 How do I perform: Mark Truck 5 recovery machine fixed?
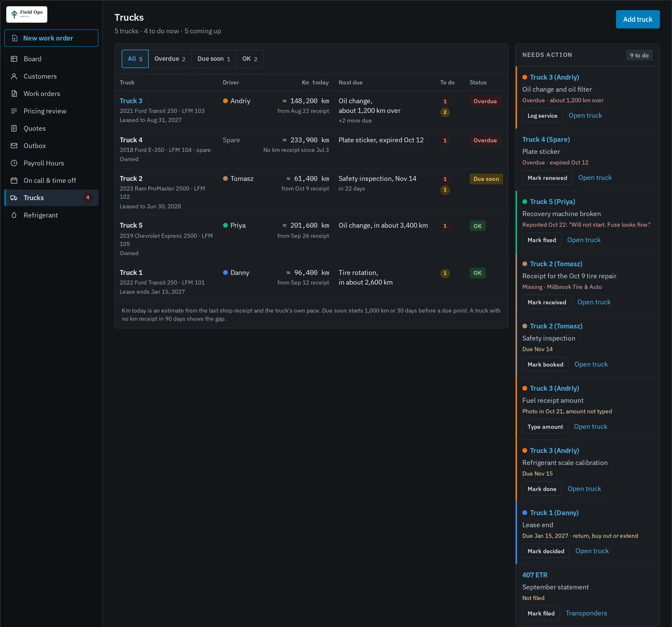[x=542, y=240]
